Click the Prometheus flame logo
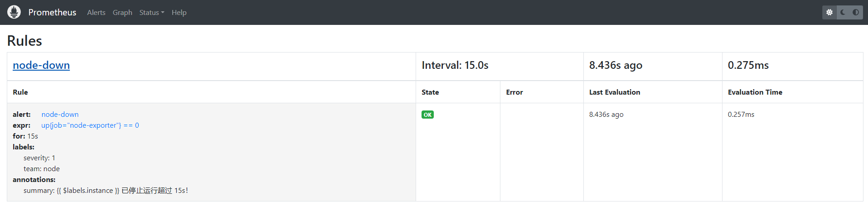The width and height of the screenshot is (868, 211). [14, 12]
